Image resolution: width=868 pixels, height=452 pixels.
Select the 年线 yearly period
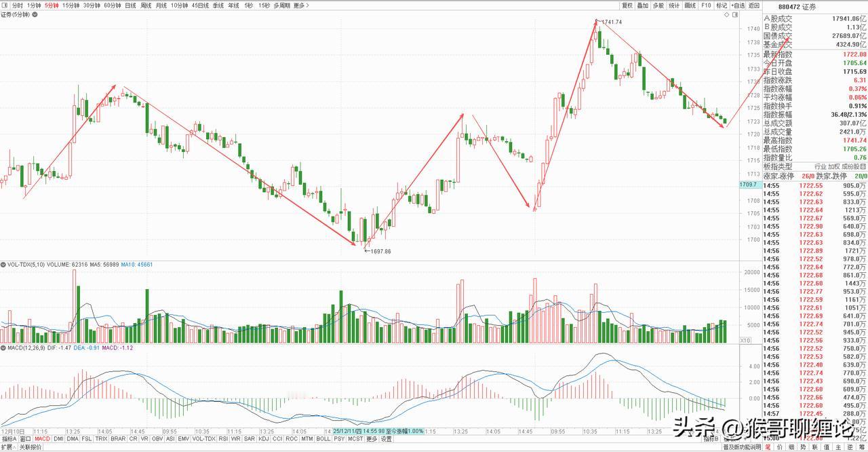233,5
